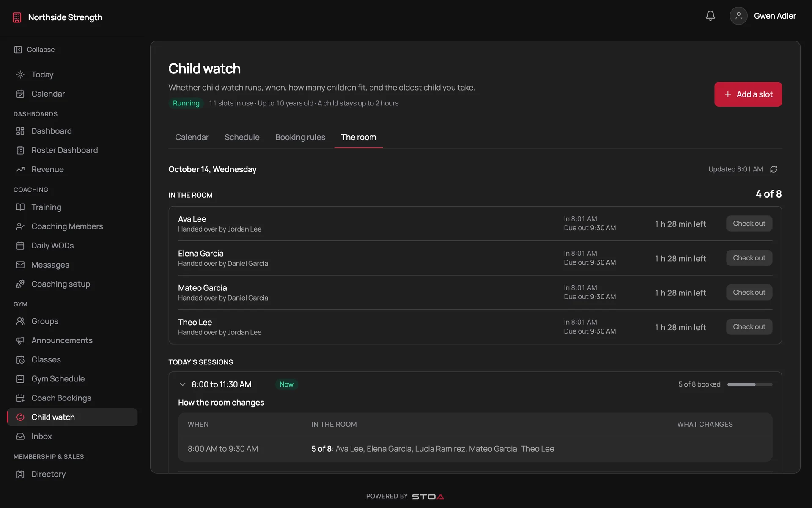Click the Running status badge
This screenshot has width=812, height=508.
coord(186,103)
